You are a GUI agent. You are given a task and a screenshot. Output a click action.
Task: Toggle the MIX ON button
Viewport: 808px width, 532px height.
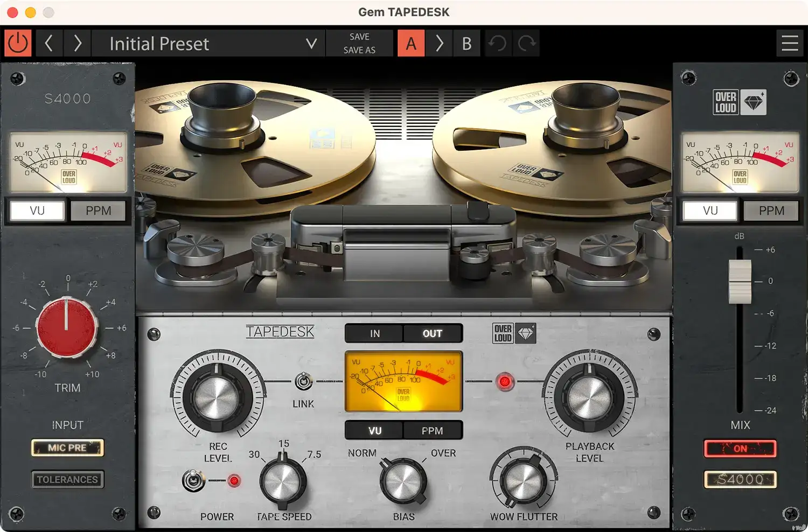click(x=740, y=449)
